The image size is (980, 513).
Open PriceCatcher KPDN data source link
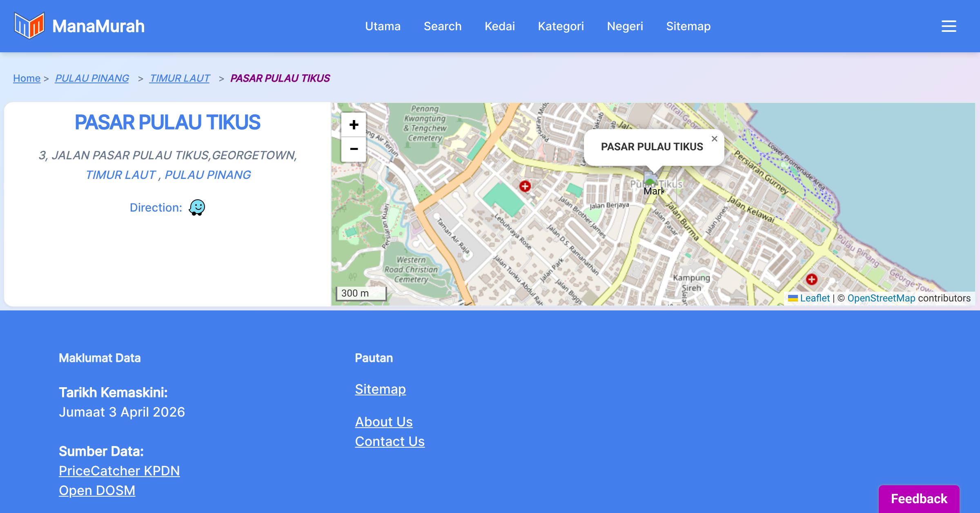coord(119,471)
